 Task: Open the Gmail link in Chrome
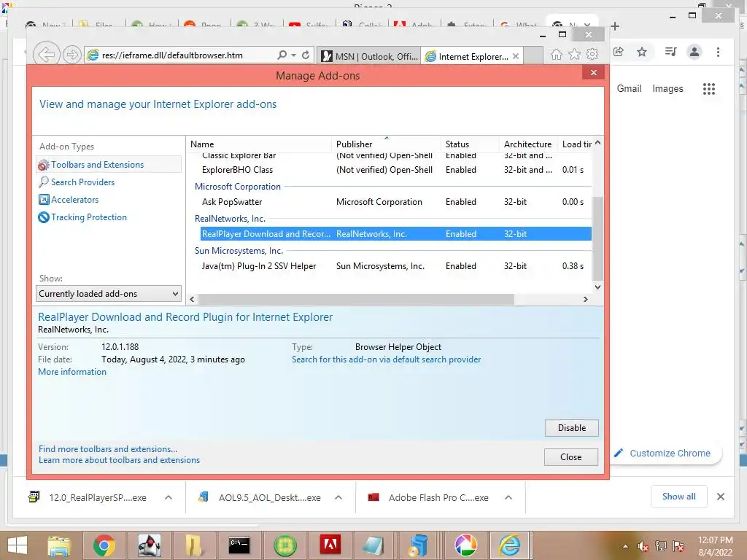click(x=629, y=88)
